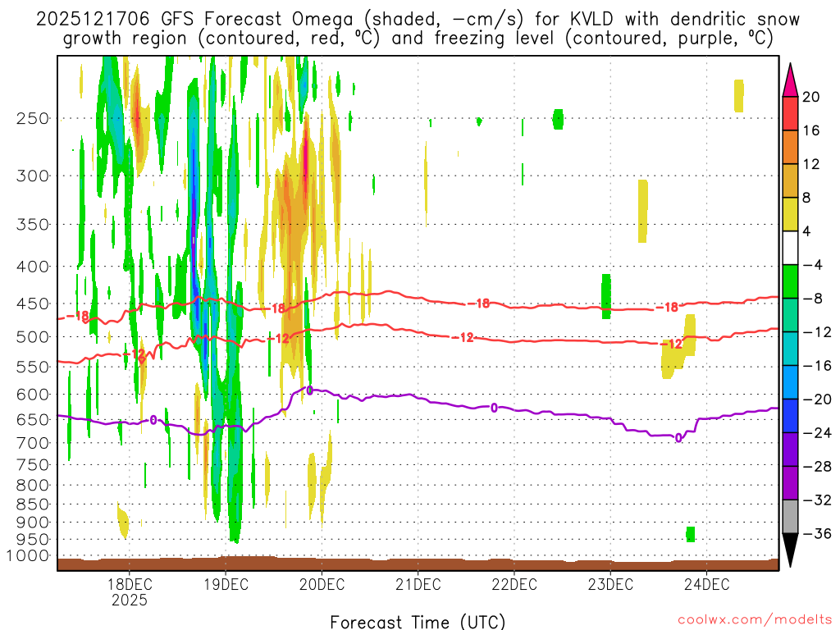Click the 20 value on the colorbar

click(811, 97)
